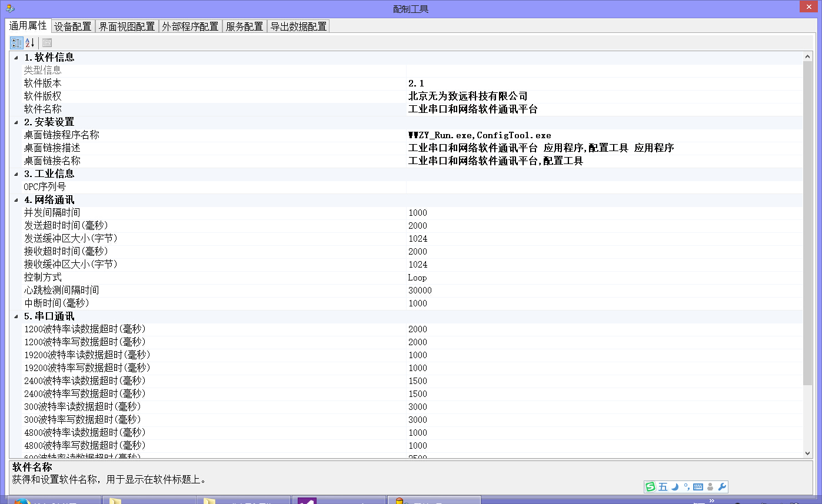Image resolution: width=822 pixels, height=504 pixels.
Task: Toggle the punctuation mode icon on IME bar
Action: 686,487
